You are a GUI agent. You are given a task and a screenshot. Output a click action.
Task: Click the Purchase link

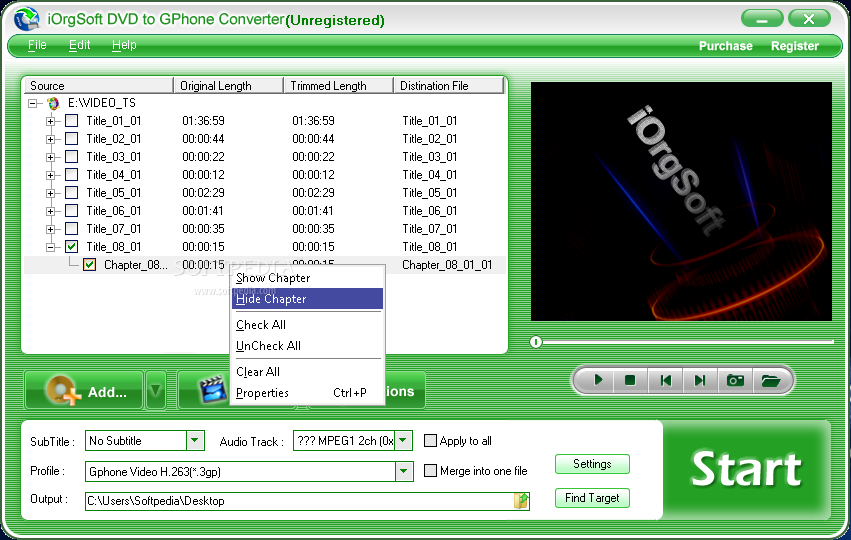725,46
